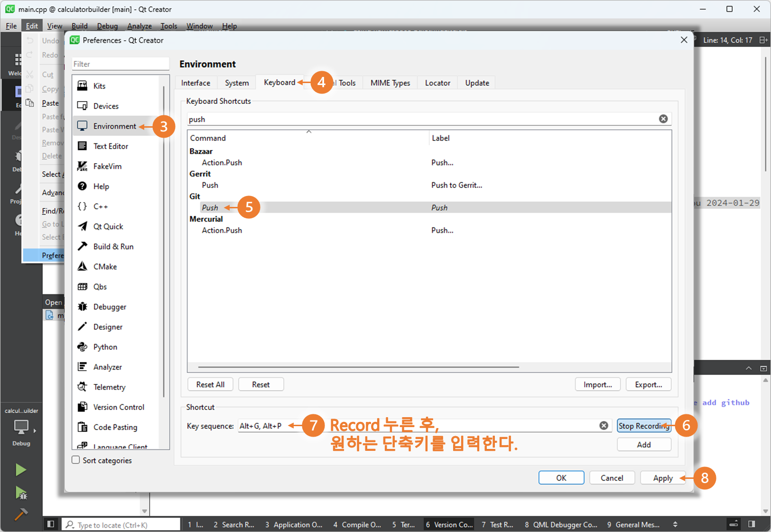Click the Reset button
Image resolution: width=771 pixels, height=532 pixels.
pos(261,384)
